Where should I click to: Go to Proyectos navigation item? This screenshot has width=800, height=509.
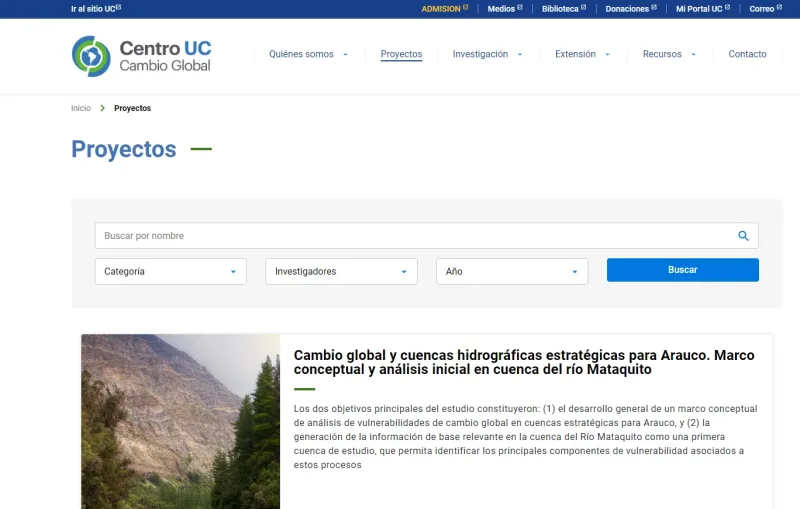click(x=402, y=54)
